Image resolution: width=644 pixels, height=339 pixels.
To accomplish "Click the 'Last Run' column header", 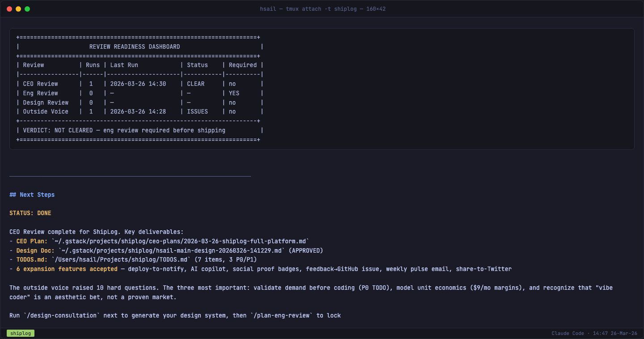I will point(124,65).
